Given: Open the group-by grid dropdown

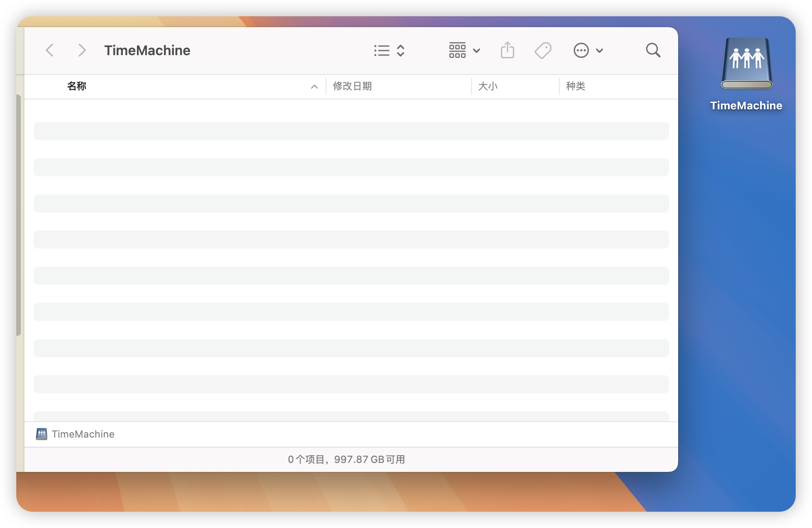Looking at the screenshot, I should [x=464, y=51].
